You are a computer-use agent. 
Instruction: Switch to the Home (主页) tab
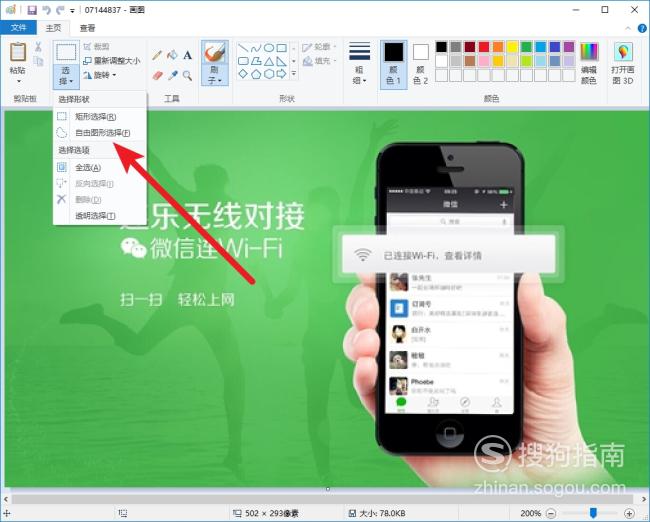pyautogui.click(x=53, y=28)
